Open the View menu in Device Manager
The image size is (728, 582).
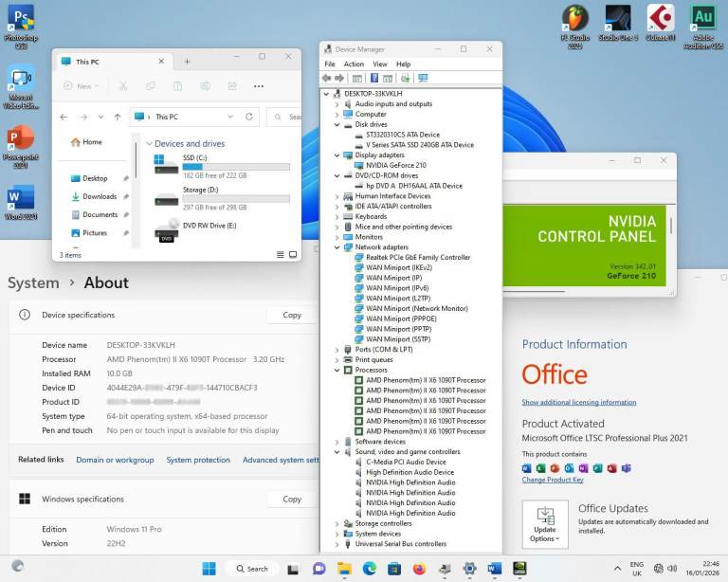379,64
